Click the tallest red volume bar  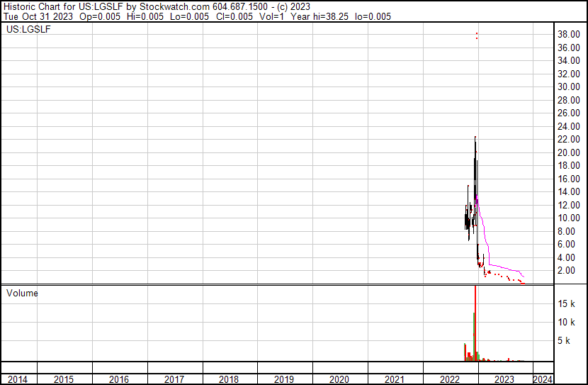click(475, 323)
